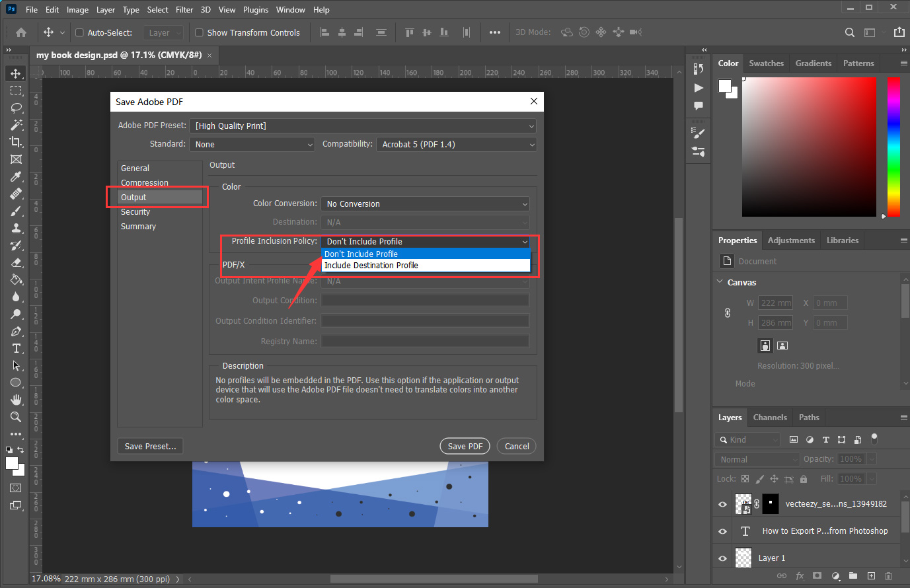Select the Path Selection tool
This screenshot has width=910, height=588.
(x=16, y=365)
